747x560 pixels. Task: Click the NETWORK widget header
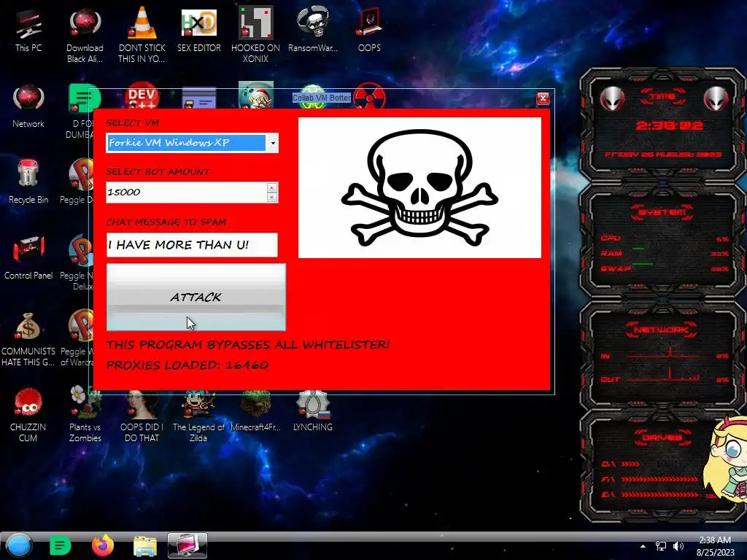[x=662, y=330]
